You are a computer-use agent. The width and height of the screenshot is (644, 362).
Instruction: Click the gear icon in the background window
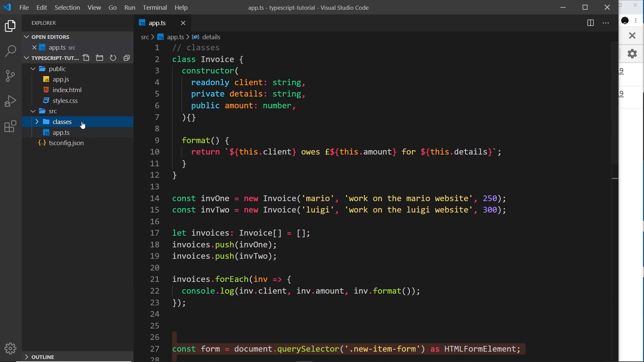click(x=632, y=54)
